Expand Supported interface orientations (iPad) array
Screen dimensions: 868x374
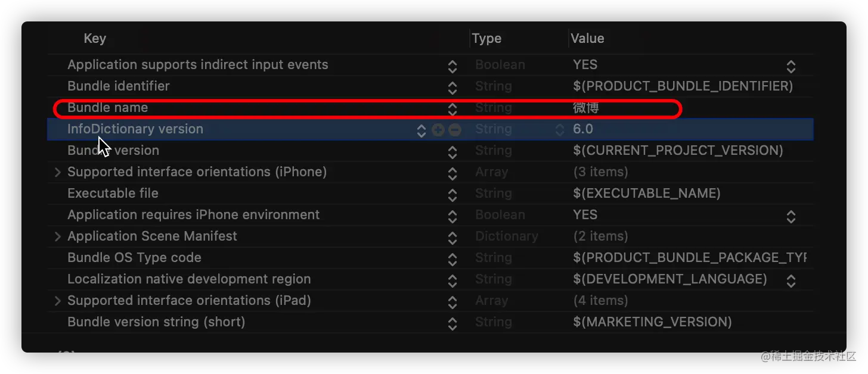58,301
